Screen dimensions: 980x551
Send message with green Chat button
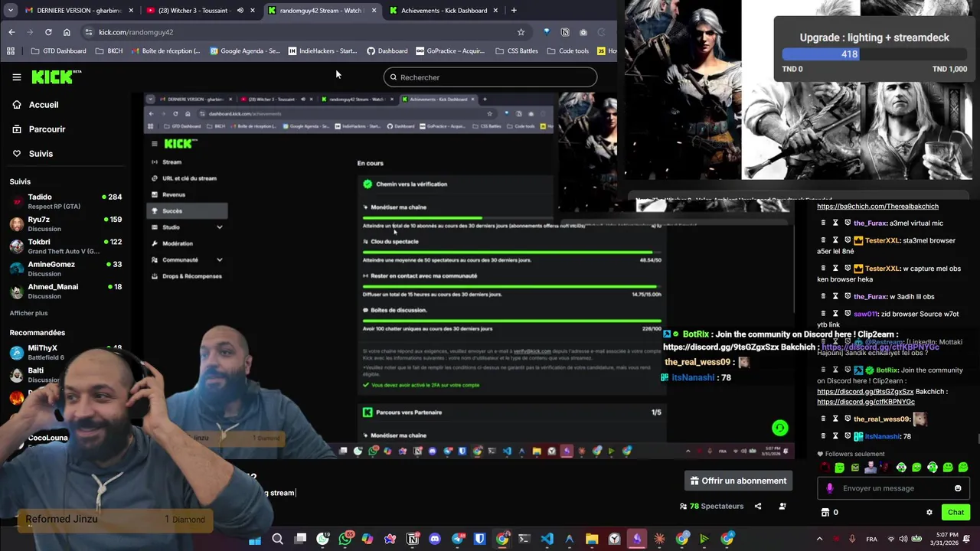(955, 512)
